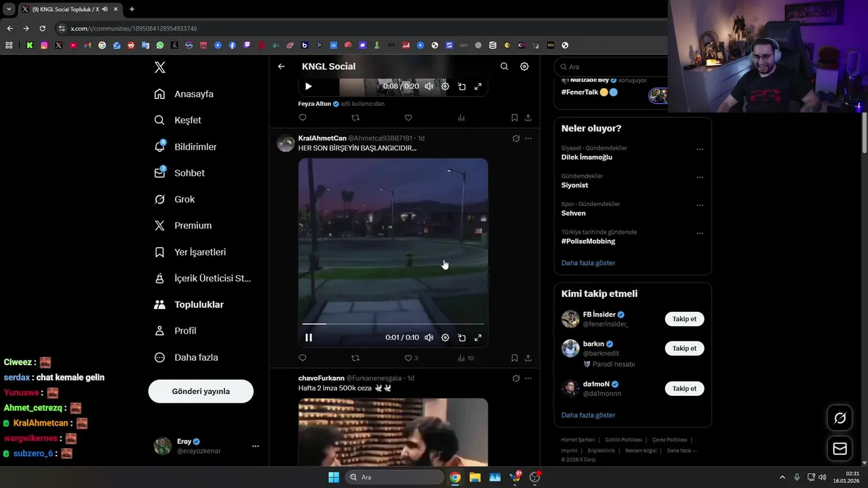Viewport: 868px width, 488px height.
Task: Open Bildirimler notifications
Action: 185,146
